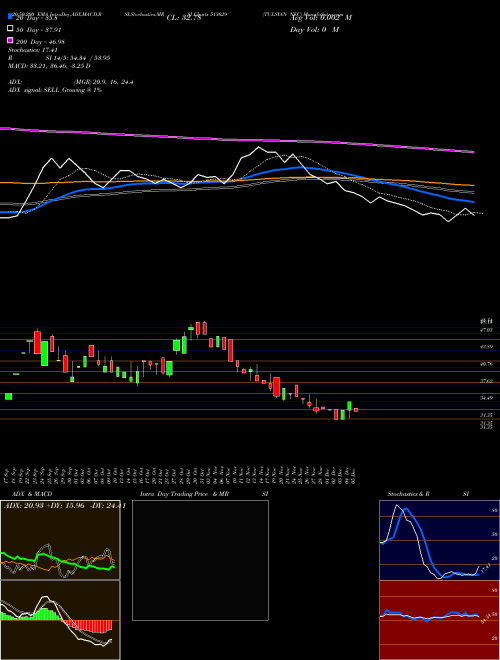Open the blue Stochastics mini chart
Screen dimensions: 500x660
[x=439, y=540]
